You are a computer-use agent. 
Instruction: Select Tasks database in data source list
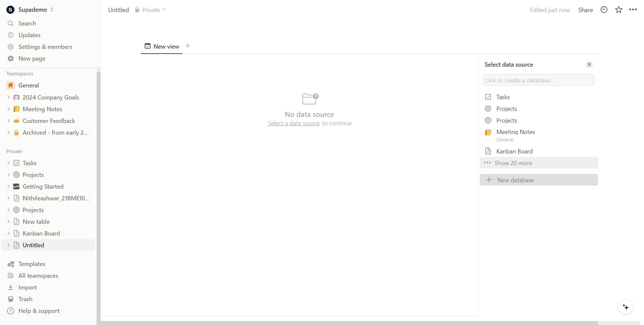pyautogui.click(x=503, y=97)
